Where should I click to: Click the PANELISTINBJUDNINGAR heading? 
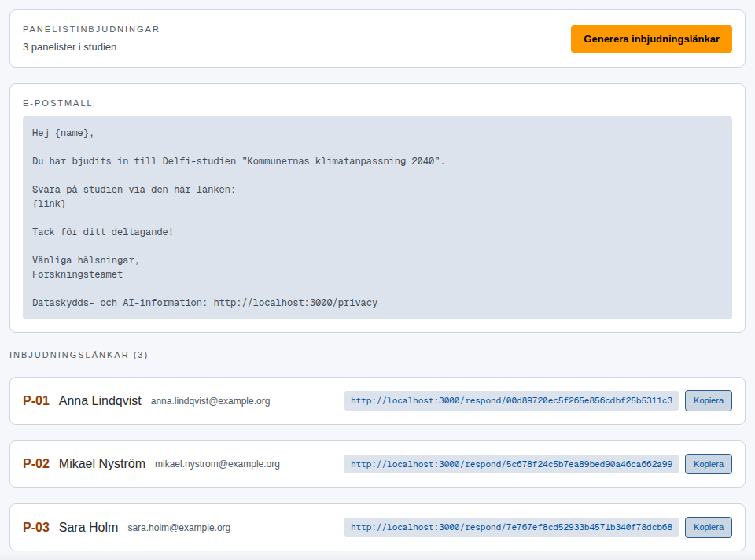pyautogui.click(x=91, y=29)
